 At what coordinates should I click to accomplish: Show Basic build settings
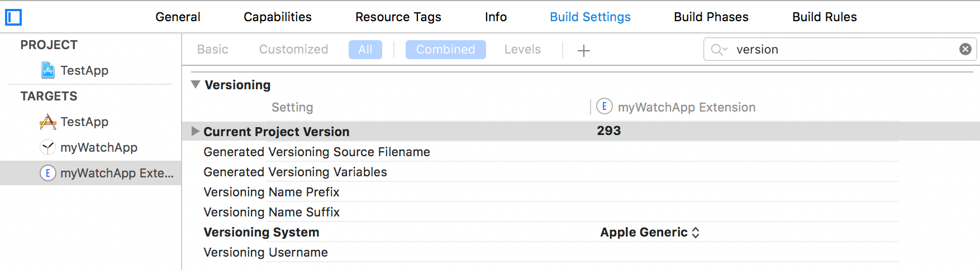(212, 50)
